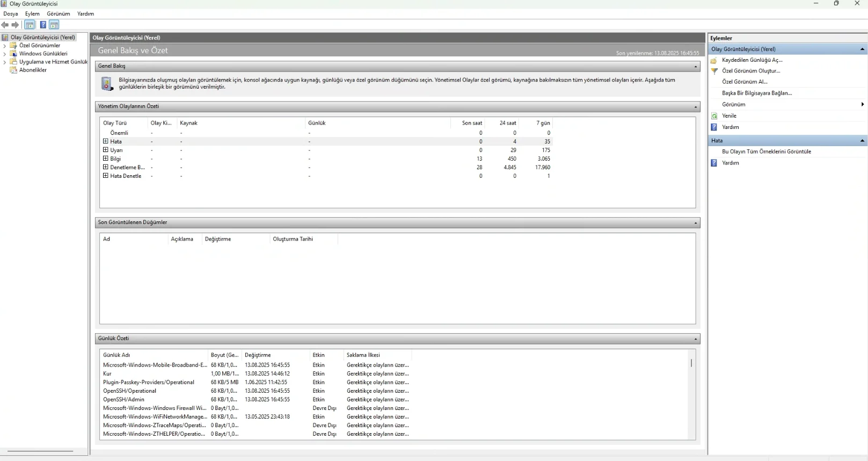Open the Eylem menu

(x=32, y=14)
